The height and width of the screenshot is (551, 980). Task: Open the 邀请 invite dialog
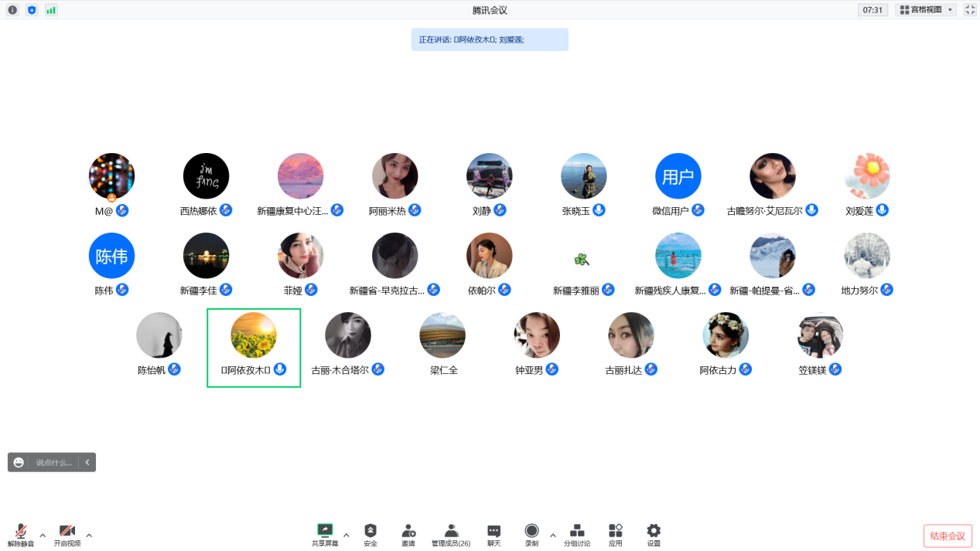coord(408,532)
